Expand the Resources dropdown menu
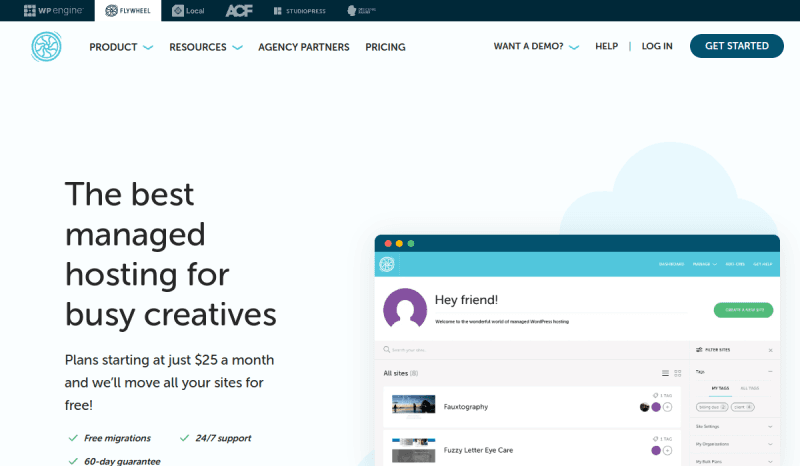This screenshot has height=466, width=800. pyautogui.click(x=205, y=47)
